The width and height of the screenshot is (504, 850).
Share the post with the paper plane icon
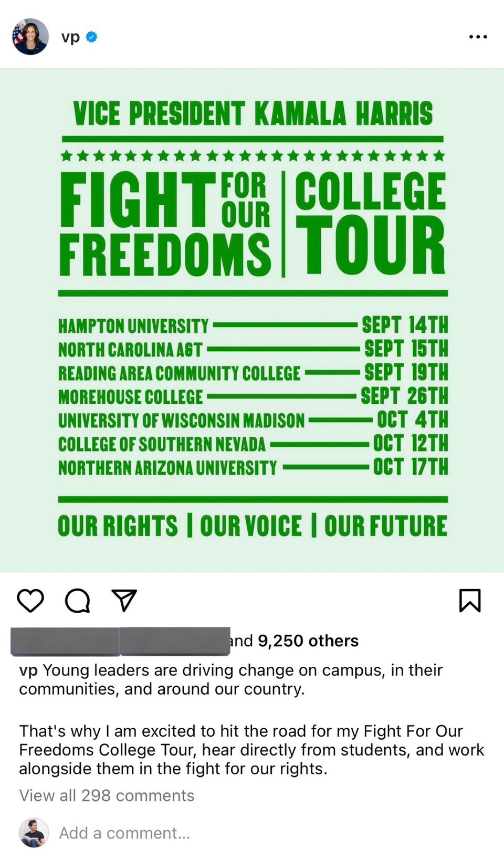[124, 600]
